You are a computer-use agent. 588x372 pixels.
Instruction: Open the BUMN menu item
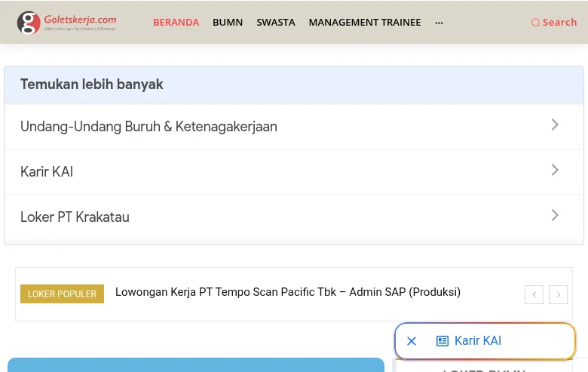click(228, 23)
